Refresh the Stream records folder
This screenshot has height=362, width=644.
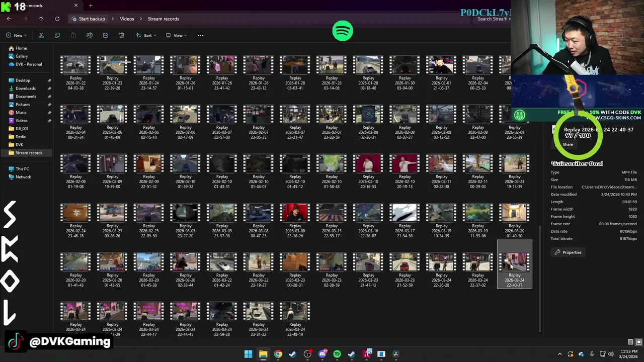coord(57,19)
